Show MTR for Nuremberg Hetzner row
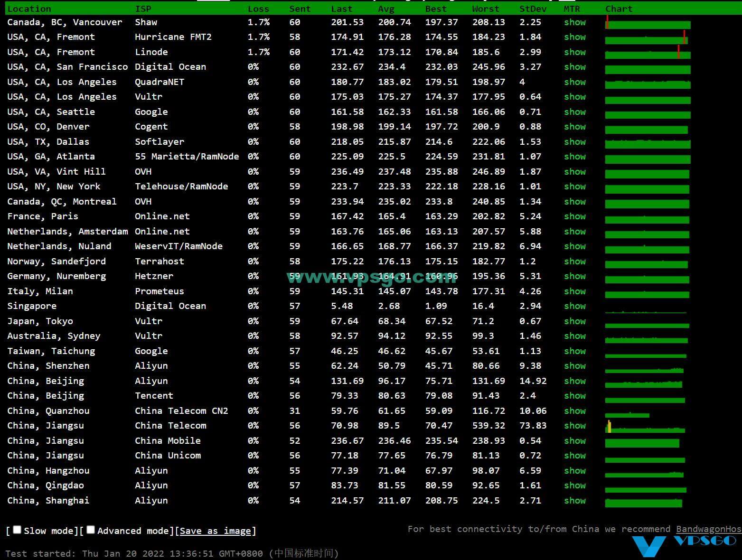This screenshot has height=560, width=742. pyautogui.click(x=575, y=276)
